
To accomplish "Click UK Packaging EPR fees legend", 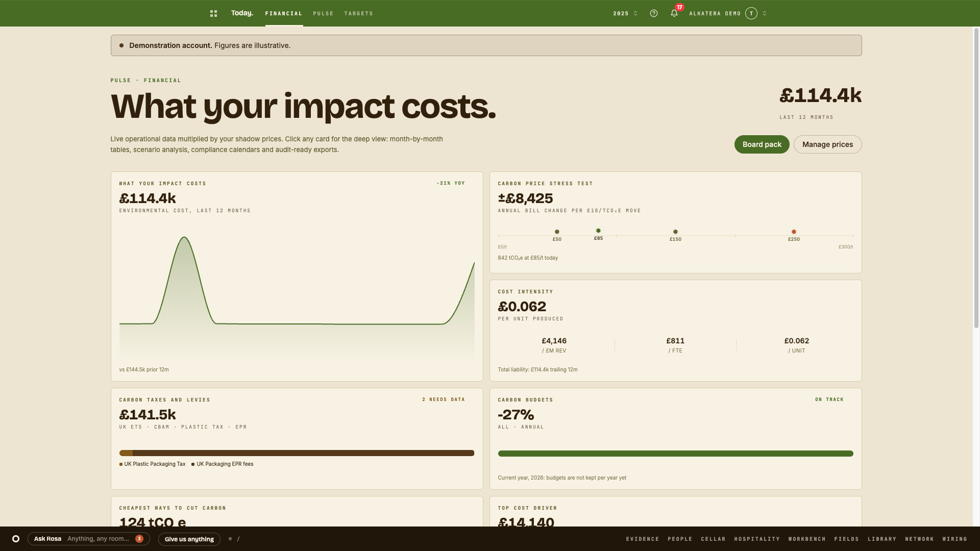I will click(x=223, y=464).
